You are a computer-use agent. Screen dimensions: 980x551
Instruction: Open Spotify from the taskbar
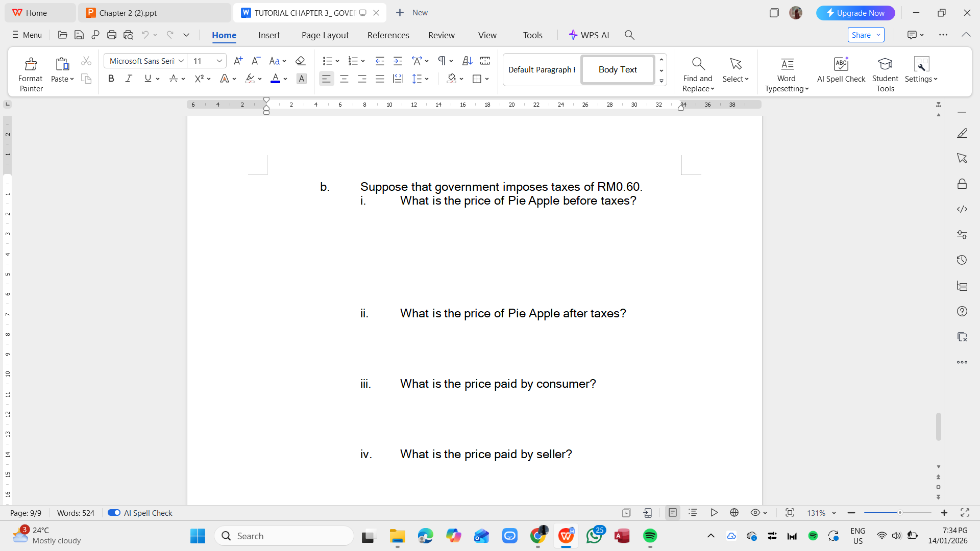[650, 536]
